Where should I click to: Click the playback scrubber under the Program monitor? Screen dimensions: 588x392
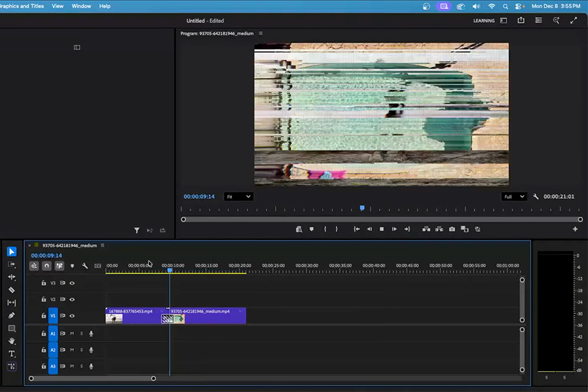pos(362,208)
